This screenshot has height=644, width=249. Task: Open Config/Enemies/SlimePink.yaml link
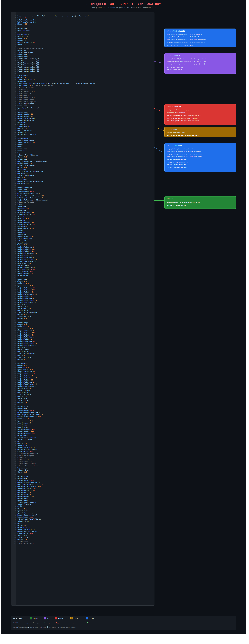[x=176, y=112]
